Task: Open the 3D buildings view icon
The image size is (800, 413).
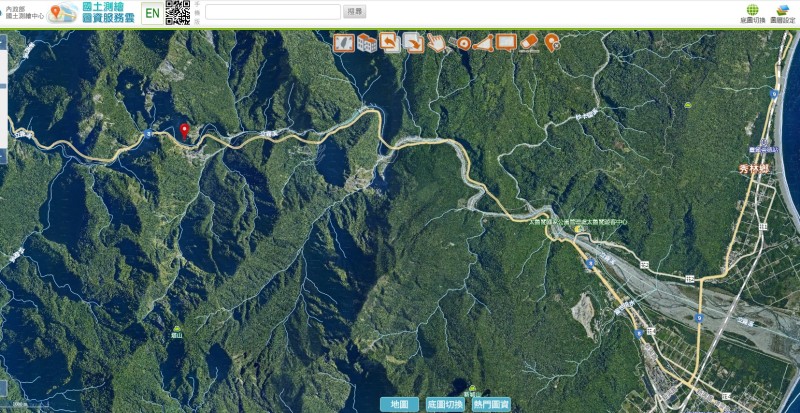Action: (366, 43)
